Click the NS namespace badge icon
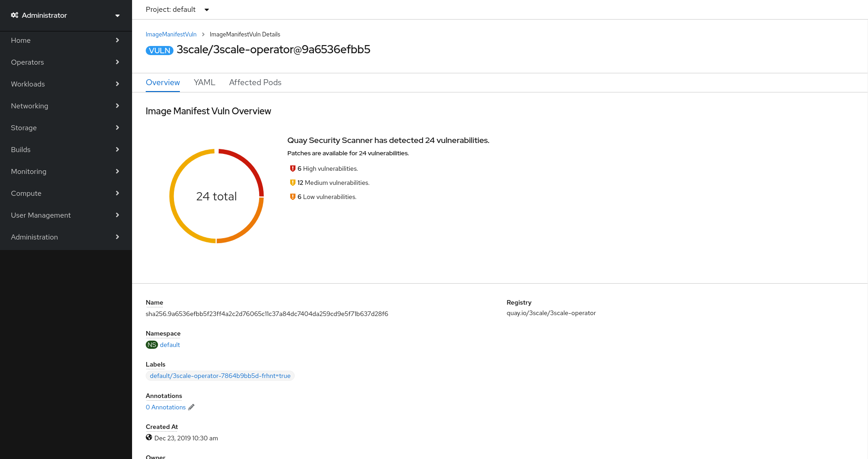The image size is (868, 459). 152,345
